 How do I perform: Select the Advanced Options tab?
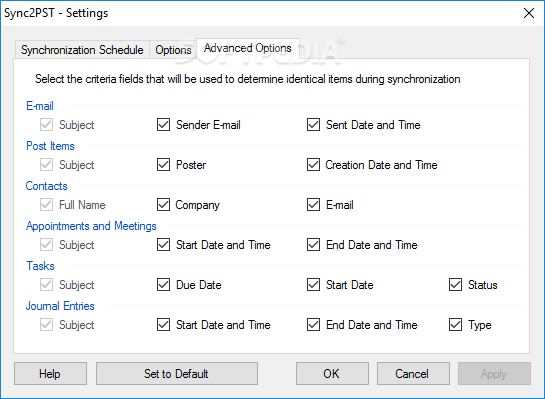click(x=247, y=48)
